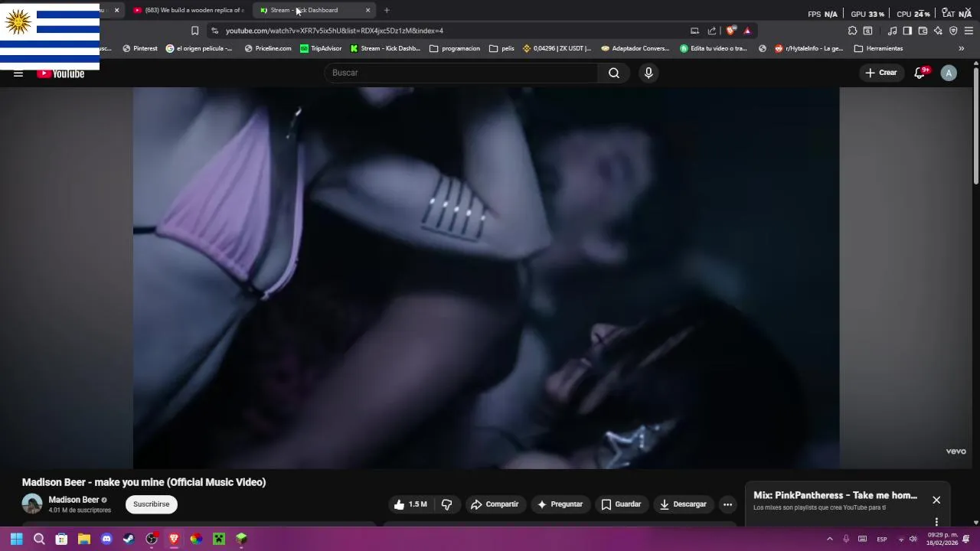Click the Descargar button
Screen dimensions: 980x551
tap(683, 504)
